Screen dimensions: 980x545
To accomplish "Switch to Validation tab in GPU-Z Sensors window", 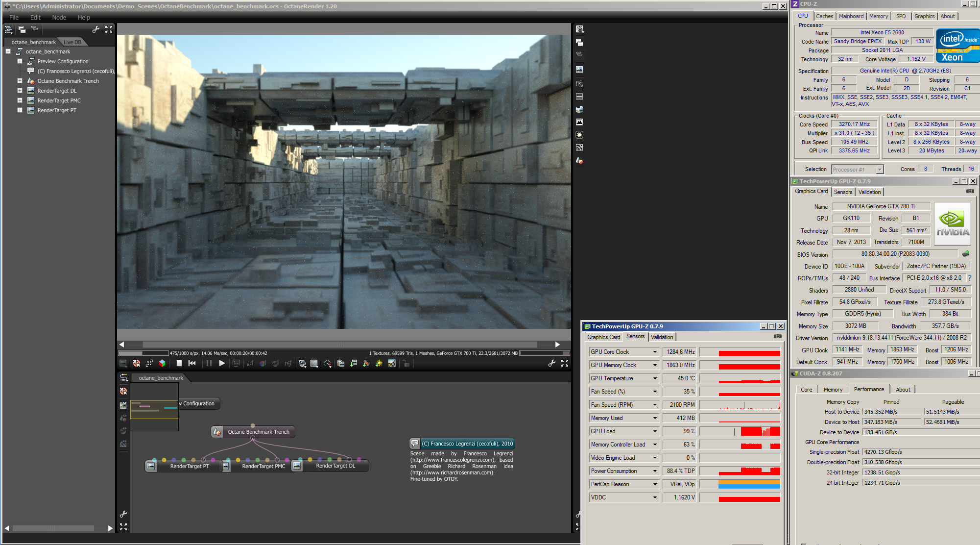I will pos(662,337).
